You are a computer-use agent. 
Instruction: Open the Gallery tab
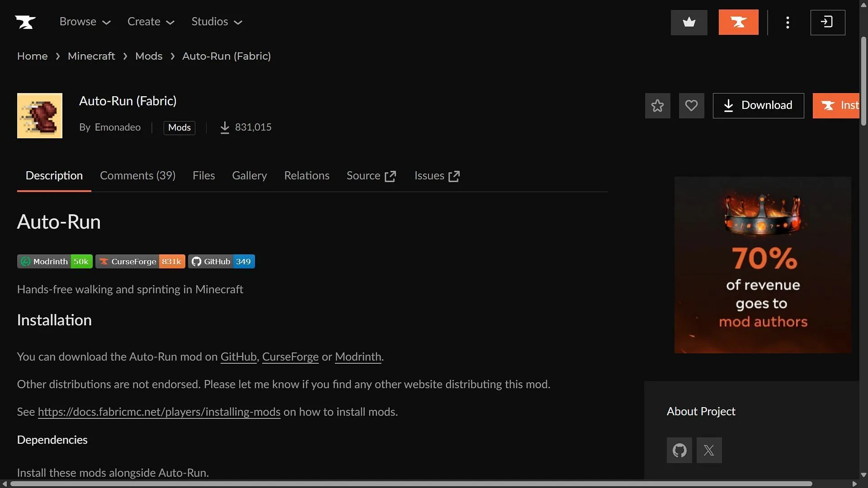tap(250, 176)
